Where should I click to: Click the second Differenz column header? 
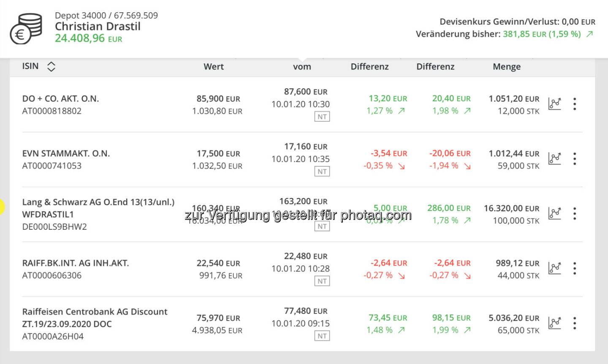435,67
